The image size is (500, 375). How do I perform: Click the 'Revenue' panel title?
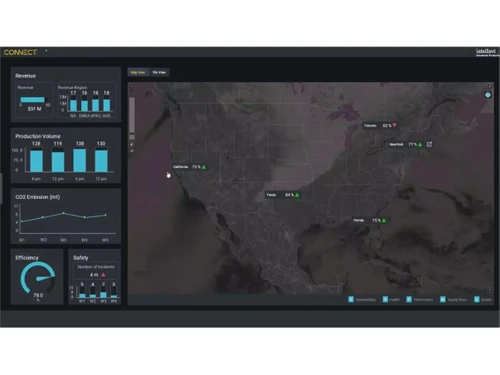pyautogui.click(x=25, y=76)
